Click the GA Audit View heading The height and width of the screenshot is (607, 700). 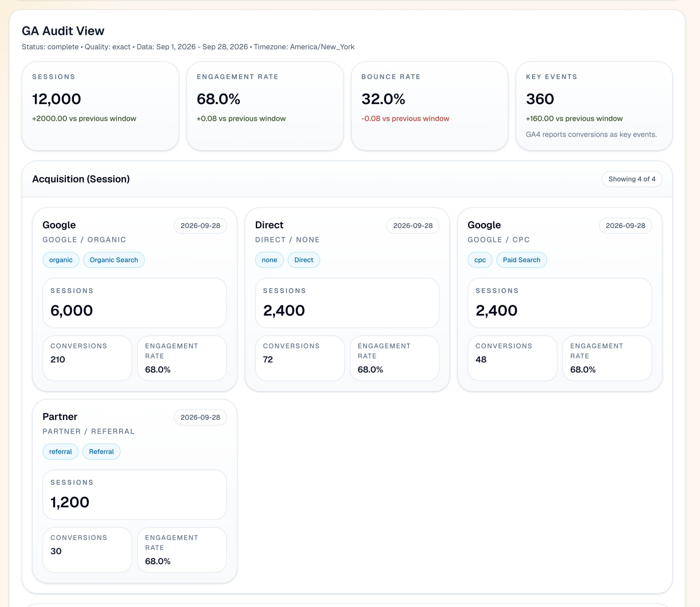coord(63,31)
